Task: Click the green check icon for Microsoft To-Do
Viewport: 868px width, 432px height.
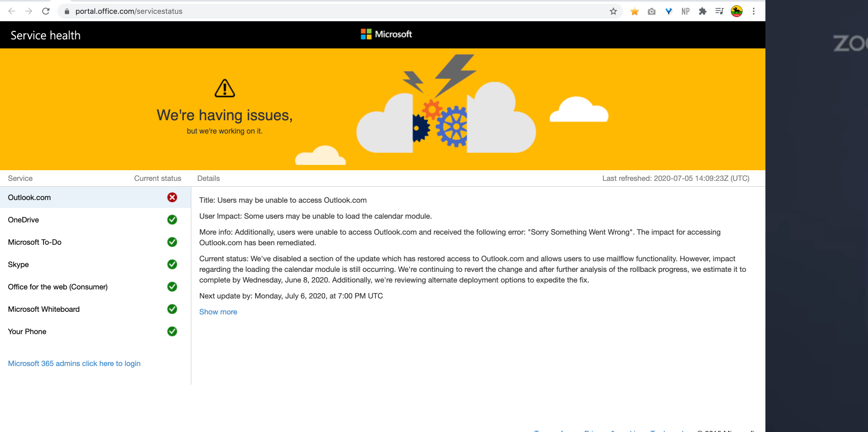Action: click(172, 242)
